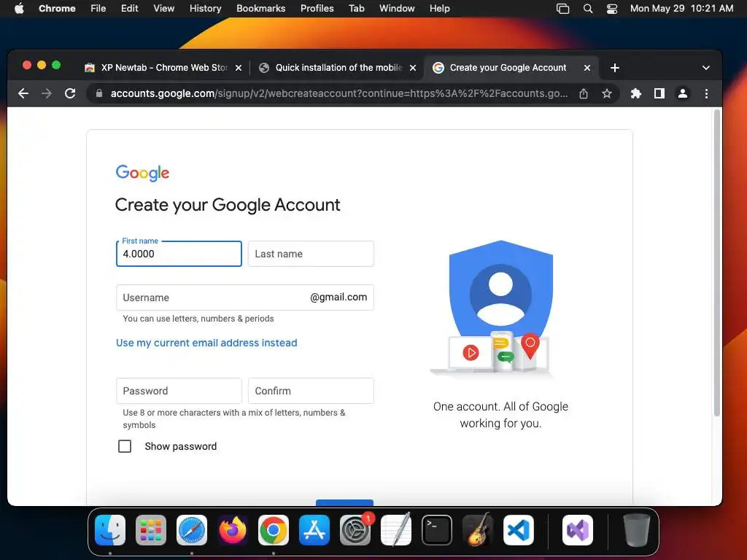Close the XP Newtab tab
This screenshot has height=560, width=747.
[239, 68]
